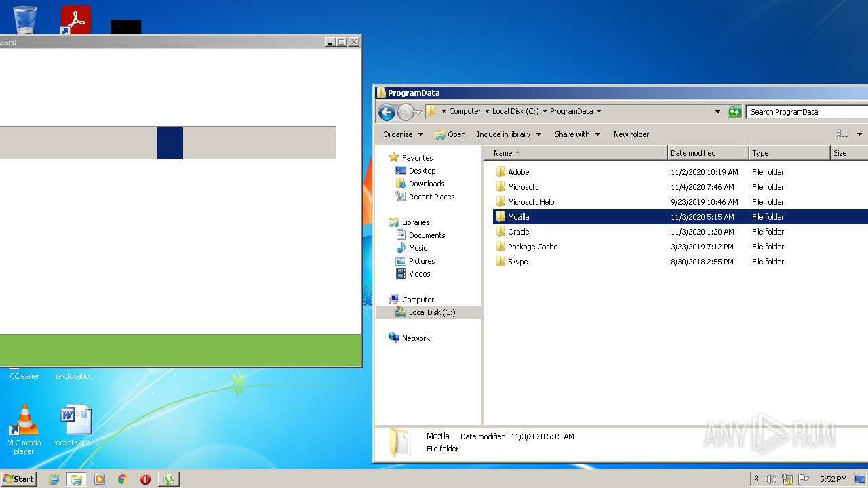Click the Local Disk (C:) breadcrumb
The width and height of the screenshot is (868, 488).
[x=515, y=111]
